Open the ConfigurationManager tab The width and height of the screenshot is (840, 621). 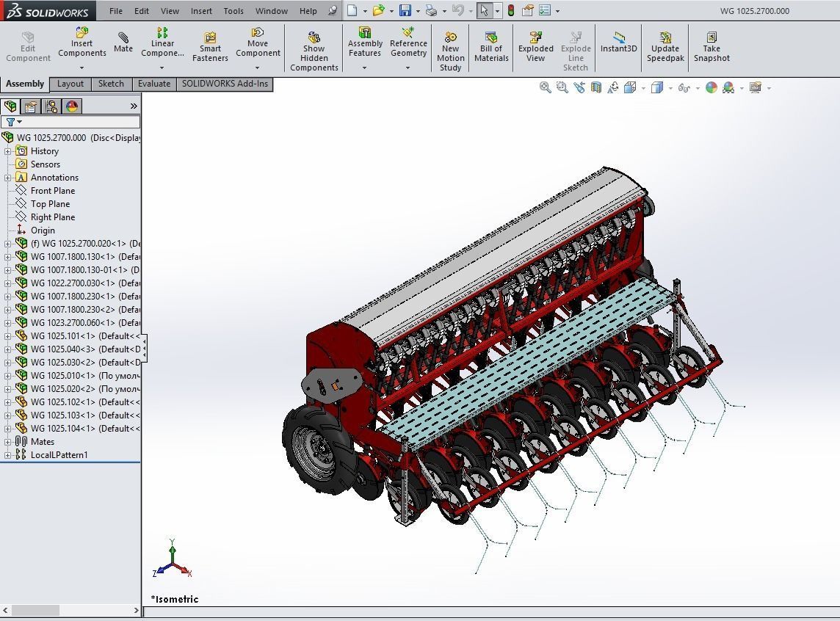(51, 106)
